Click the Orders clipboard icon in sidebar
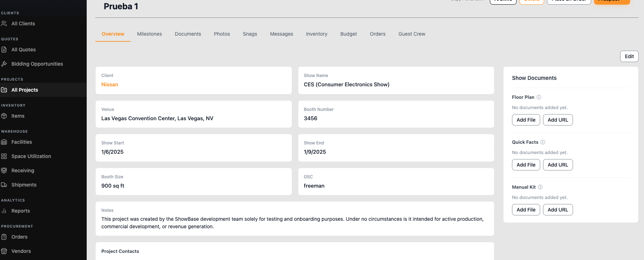The width and height of the screenshot is (644, 260). point(4,237)
